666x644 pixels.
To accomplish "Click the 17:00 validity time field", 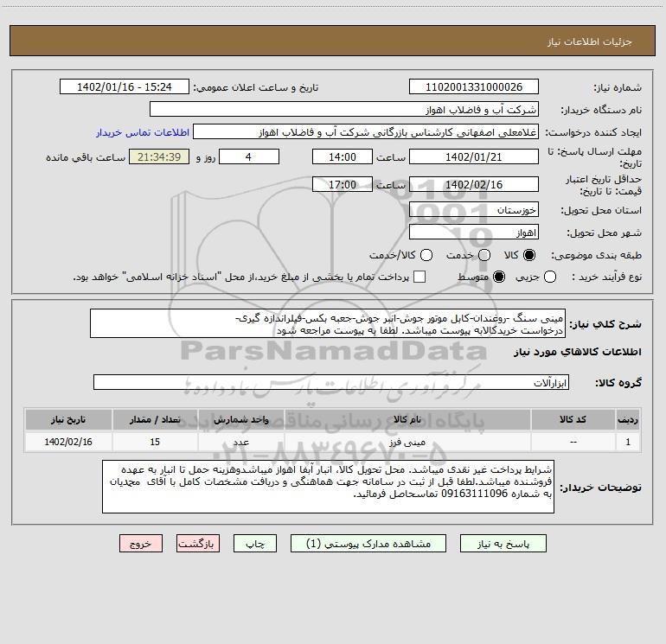I will (x=343, y=184).
